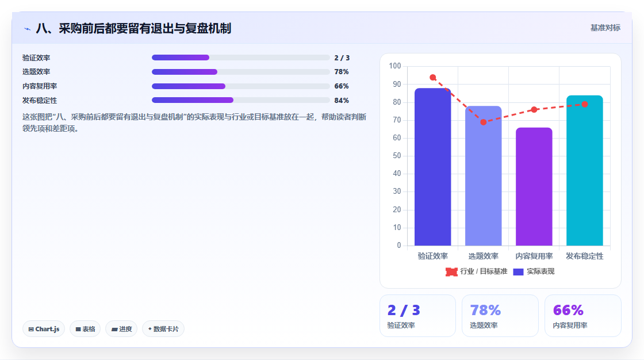Click the benchmark point above 验证效率 bar

pyautogui.click(x=432, y=77)
